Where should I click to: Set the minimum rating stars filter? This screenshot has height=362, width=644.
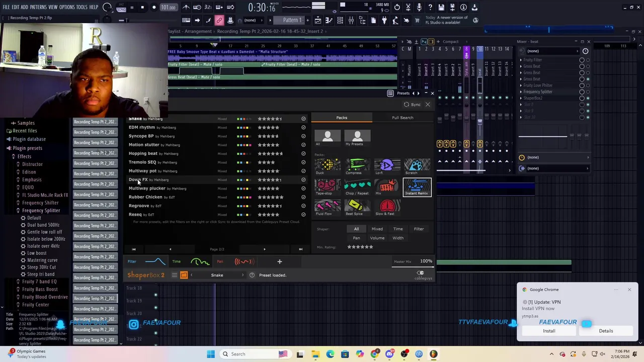pos(360,247)
